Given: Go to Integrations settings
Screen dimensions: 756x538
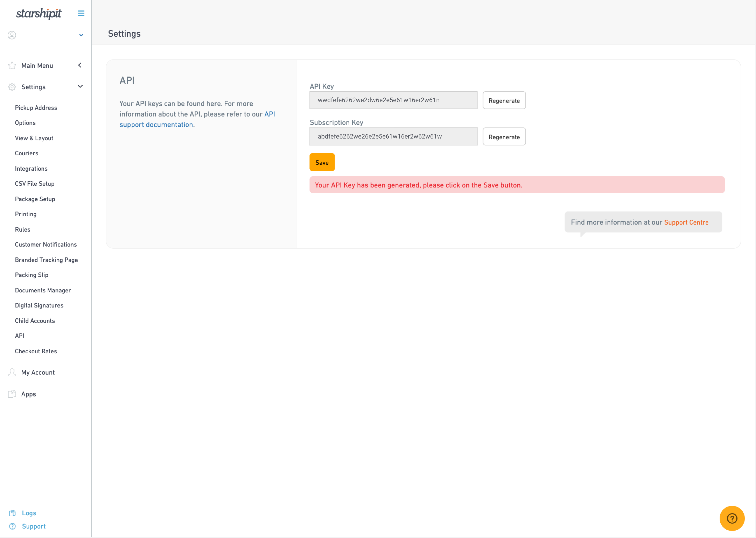Looking at the screenshot, I should click(31, 169).
